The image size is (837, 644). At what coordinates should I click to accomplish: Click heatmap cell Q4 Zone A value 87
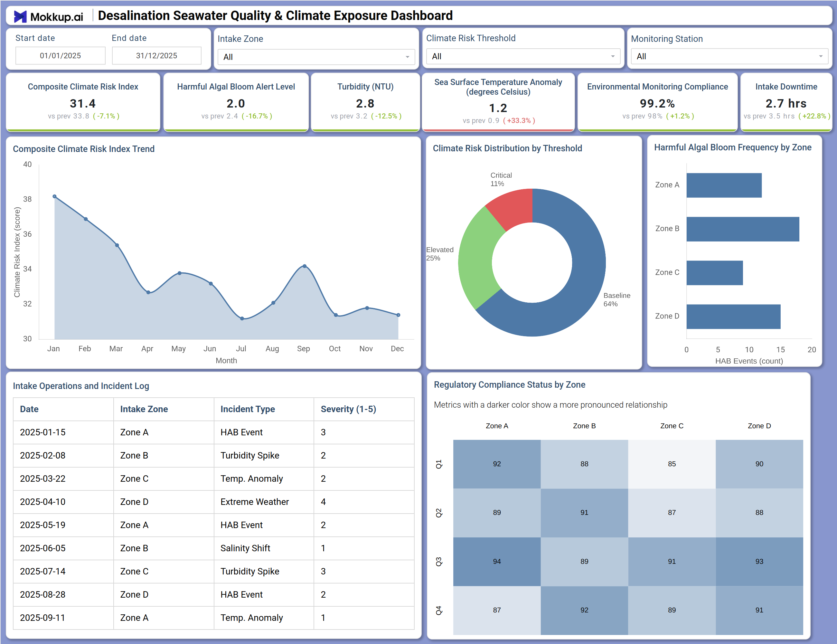497,610
